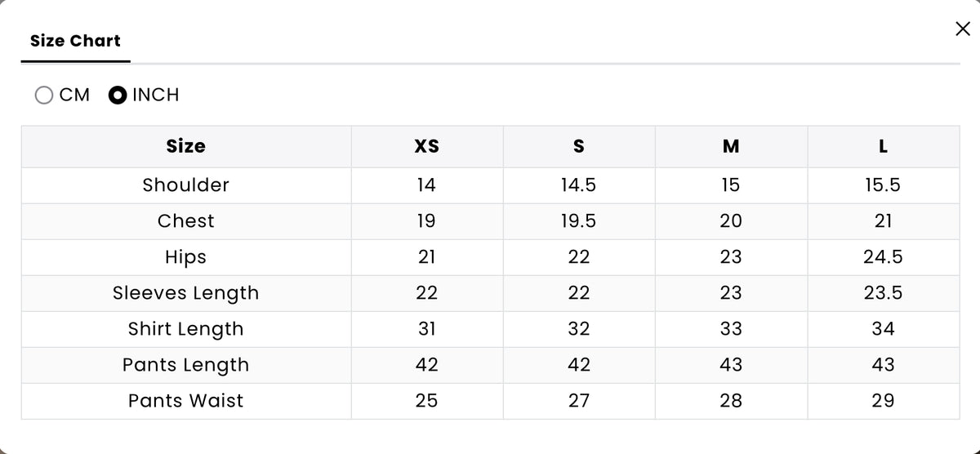Select the Hips row label
This screenshot has width=980, height=454.
[x=186, y=257]
